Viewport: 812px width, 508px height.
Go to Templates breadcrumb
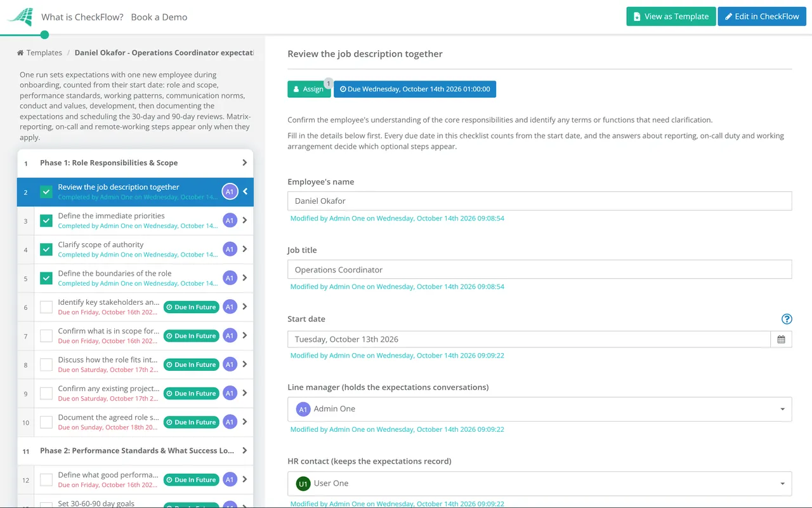pos(44,53)
